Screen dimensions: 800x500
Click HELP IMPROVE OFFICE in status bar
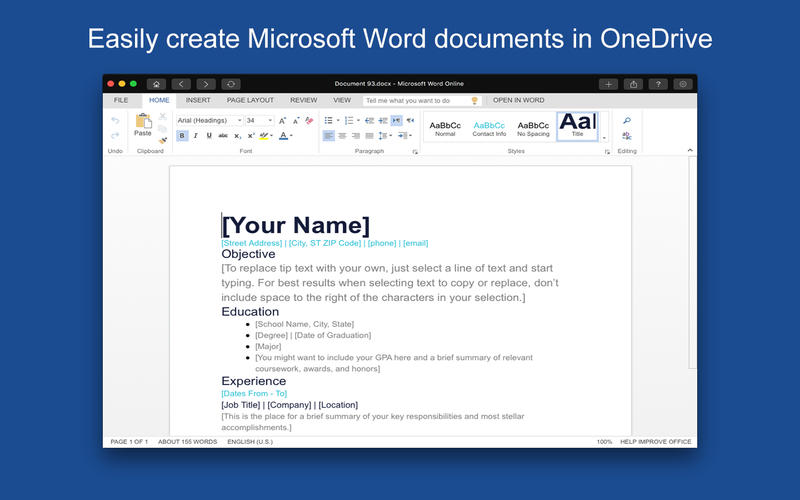click(656, 442)
